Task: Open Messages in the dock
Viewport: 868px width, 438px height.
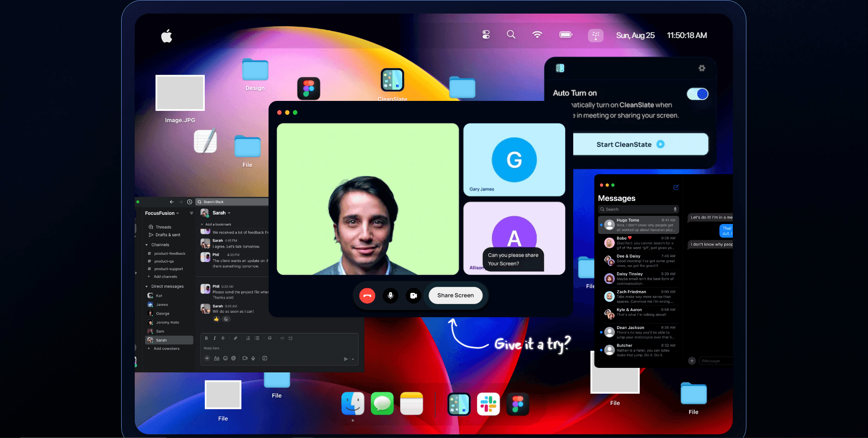Action: pos(382,404)
